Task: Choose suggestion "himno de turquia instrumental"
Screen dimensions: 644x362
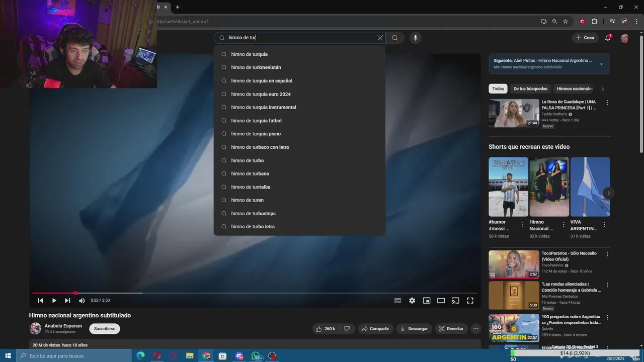Action: (x=299, y=107)
